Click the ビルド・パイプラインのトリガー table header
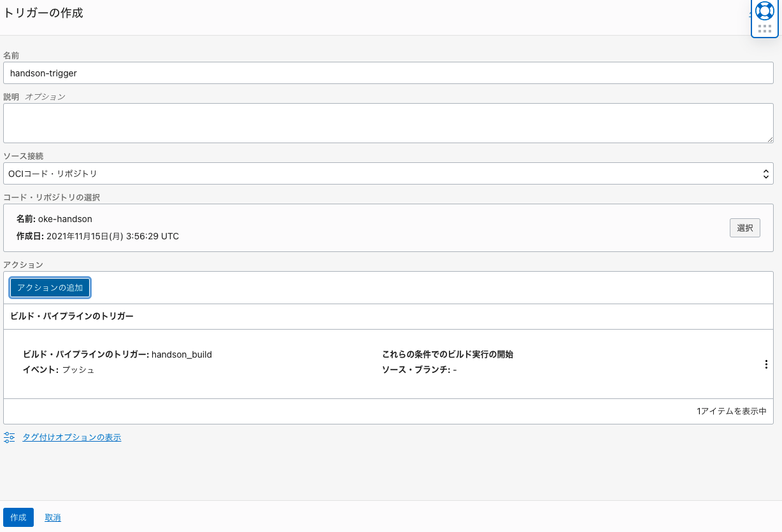 [72, 316]
